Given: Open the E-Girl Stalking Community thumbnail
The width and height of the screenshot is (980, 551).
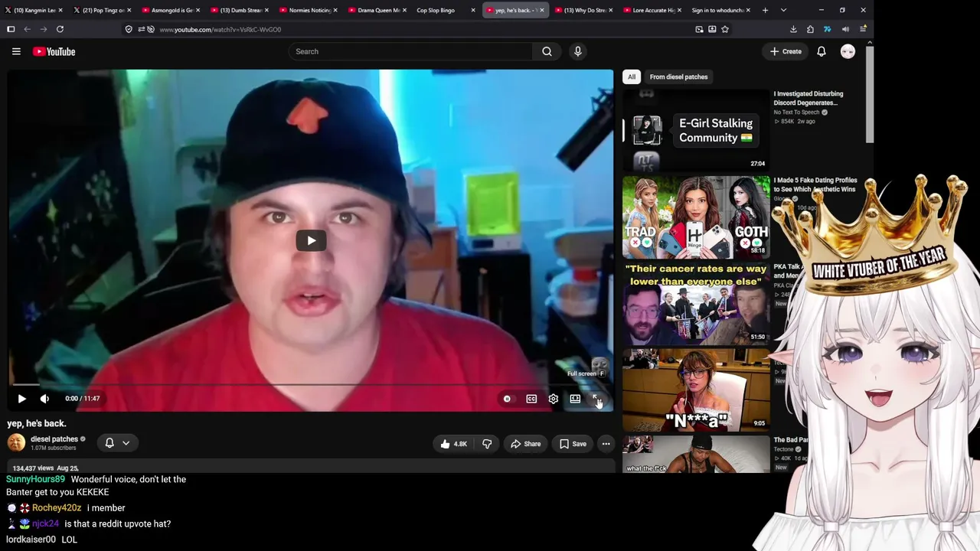Looking at the screenshot, I should [x=696, y=130].
